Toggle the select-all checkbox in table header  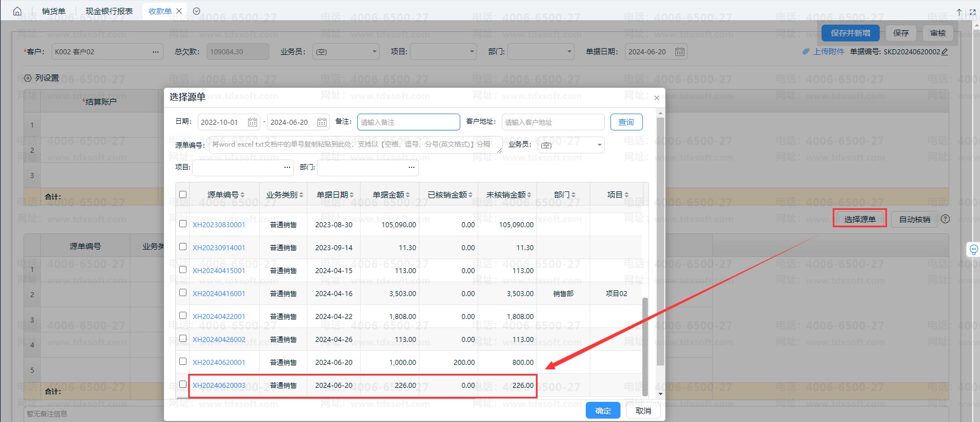coord(183,195)
